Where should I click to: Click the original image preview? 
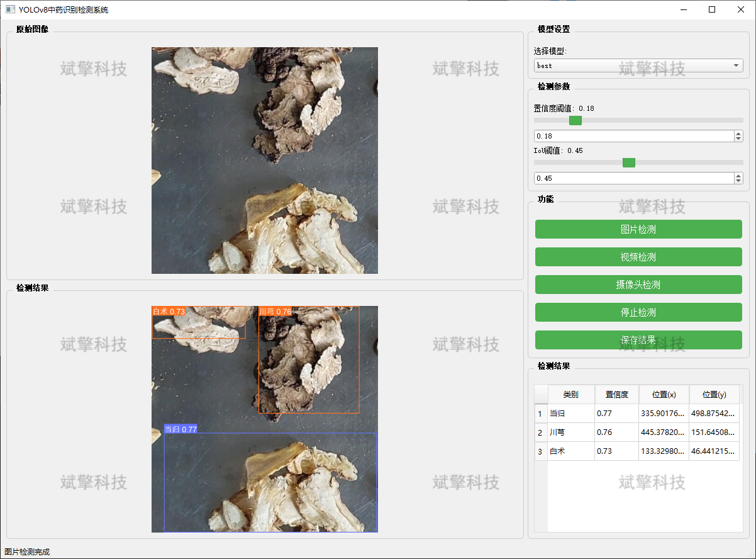(x=265, y=161)
